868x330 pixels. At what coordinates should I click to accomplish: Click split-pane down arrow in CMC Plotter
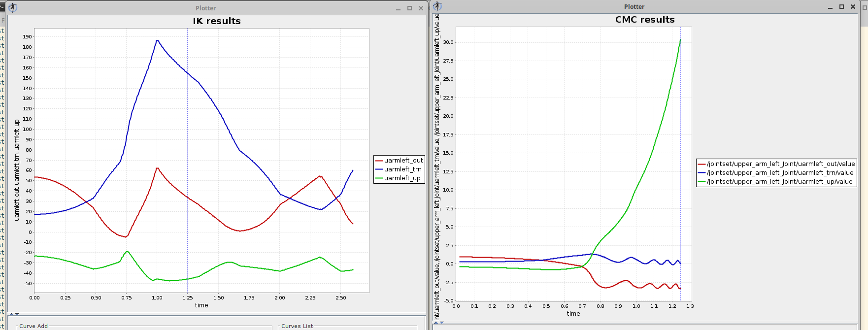[442, 322]
